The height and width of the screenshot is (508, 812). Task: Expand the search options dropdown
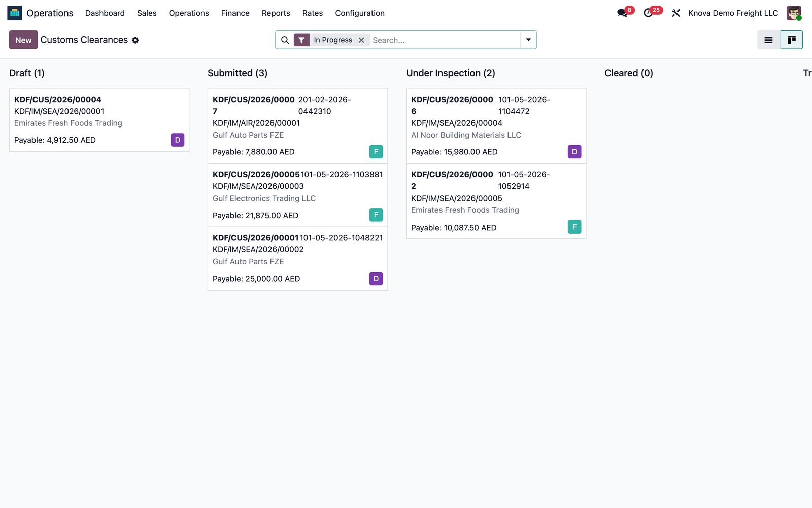pos(528,40)
